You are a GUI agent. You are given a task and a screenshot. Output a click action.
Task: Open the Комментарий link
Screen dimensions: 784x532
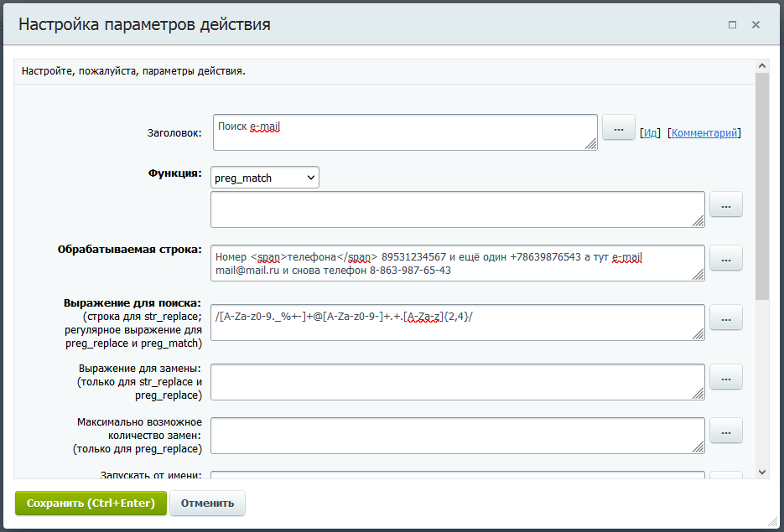click(704, 132)
